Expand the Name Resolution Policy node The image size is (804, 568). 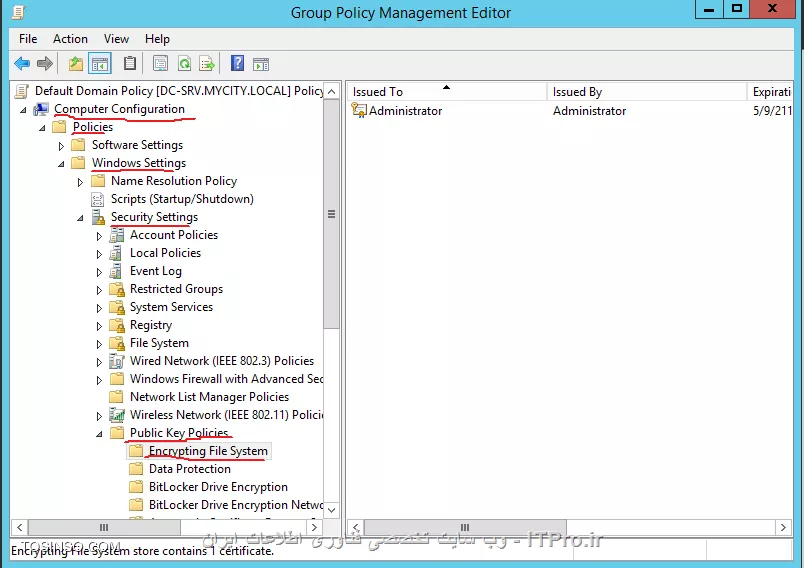pos(80,182)
